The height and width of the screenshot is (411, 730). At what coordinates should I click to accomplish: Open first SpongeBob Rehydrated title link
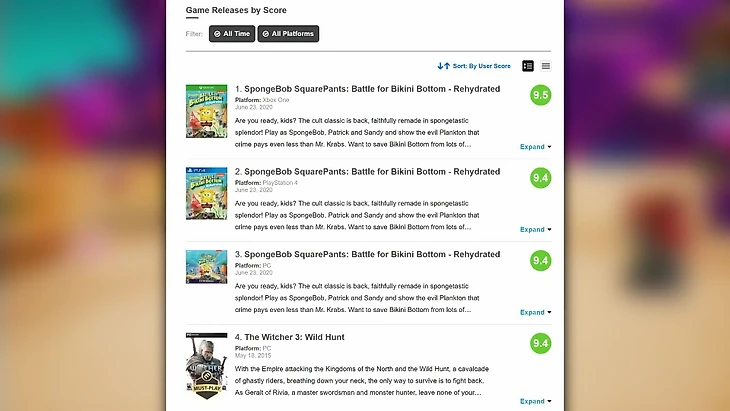coord(372,89)
